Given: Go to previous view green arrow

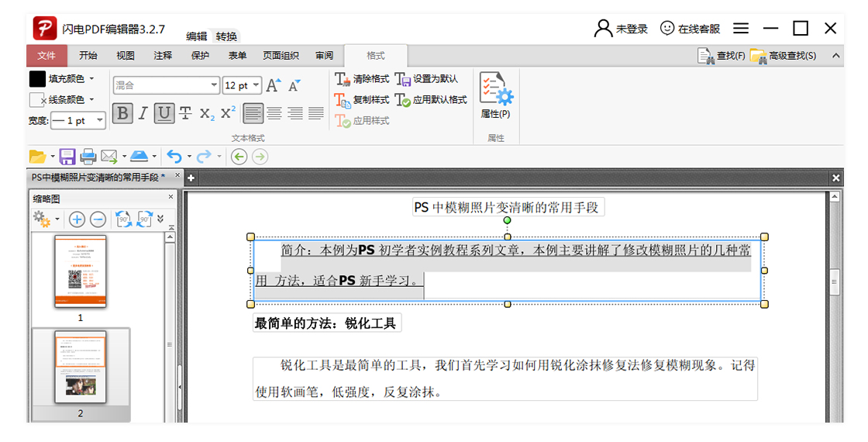Looking at the screenshot, I should (239, 157).
